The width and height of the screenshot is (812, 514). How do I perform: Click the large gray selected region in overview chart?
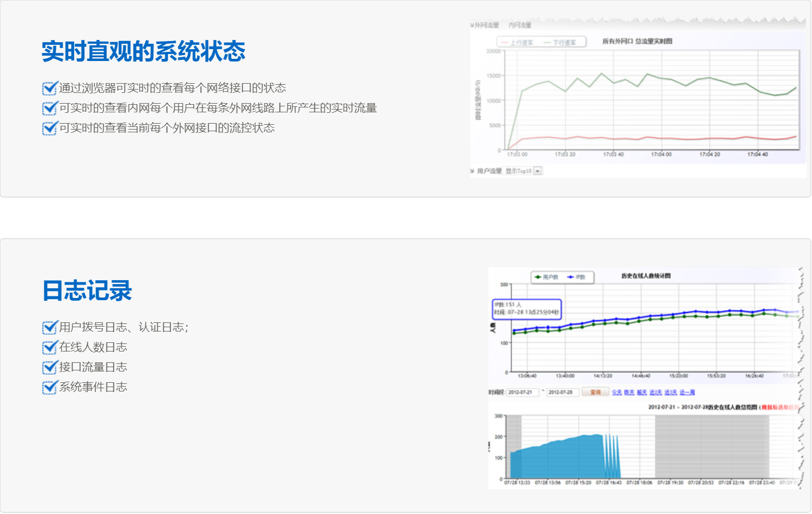(x=712, y=447)
